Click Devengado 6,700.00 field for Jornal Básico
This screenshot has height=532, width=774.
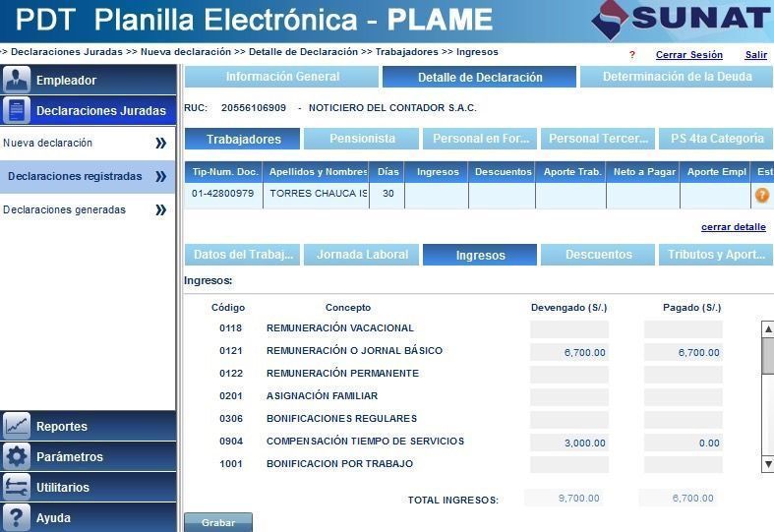click(x=569, y=352)
